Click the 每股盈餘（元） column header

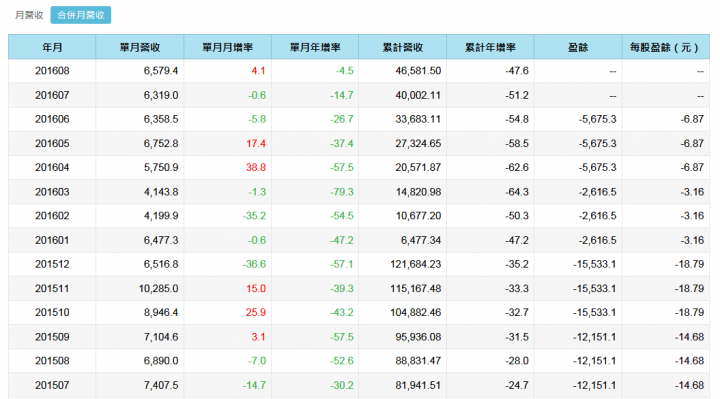[x=665, y=47]
